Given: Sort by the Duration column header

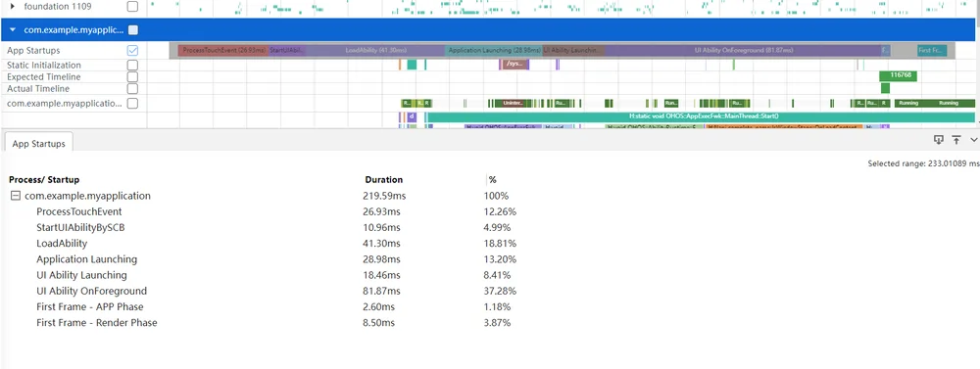Looking at the screenshot, I should coord(384,180).
